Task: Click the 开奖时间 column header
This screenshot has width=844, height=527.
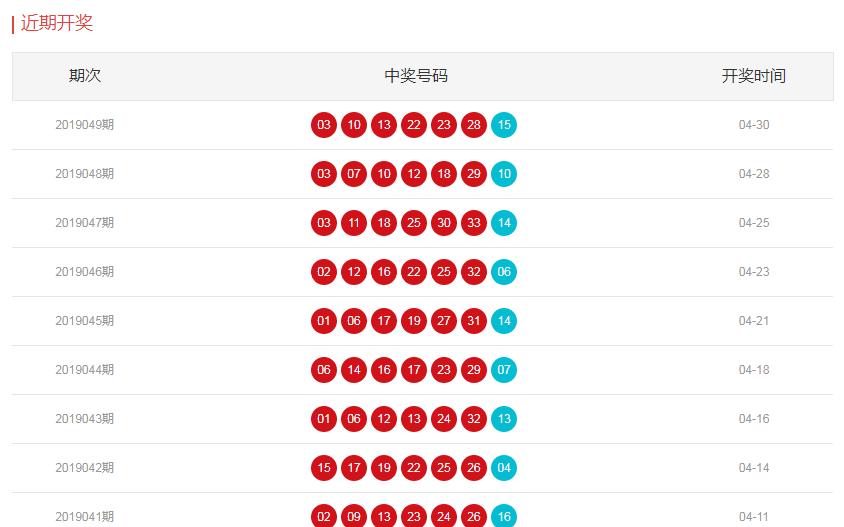Action: click(x=754, y=75)
